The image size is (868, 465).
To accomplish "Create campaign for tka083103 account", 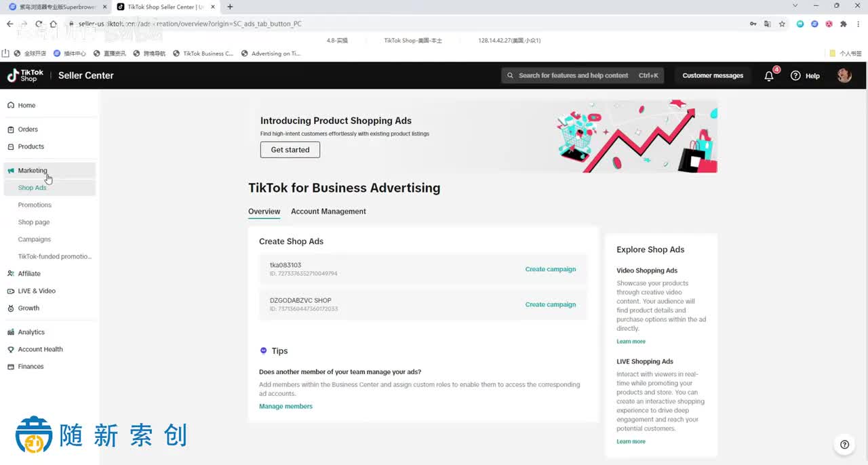I will (x=550, y=269).
